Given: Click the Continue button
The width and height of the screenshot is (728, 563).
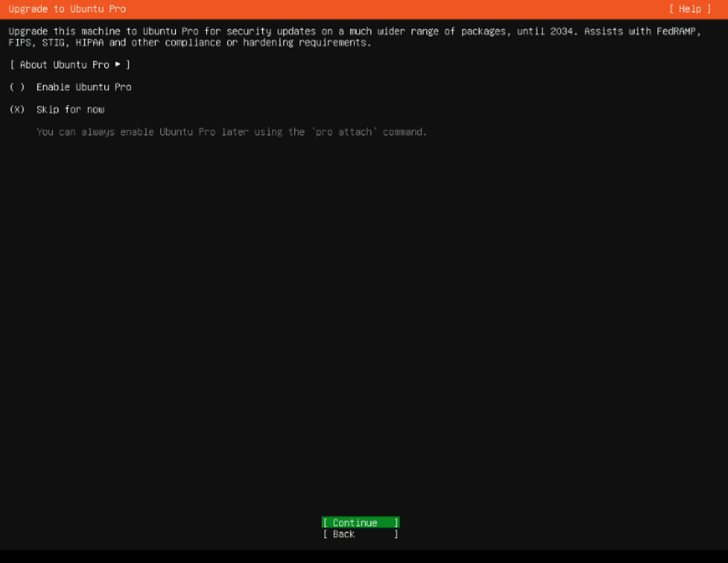Looking at the screenshot, I should (x=360, y=523).
